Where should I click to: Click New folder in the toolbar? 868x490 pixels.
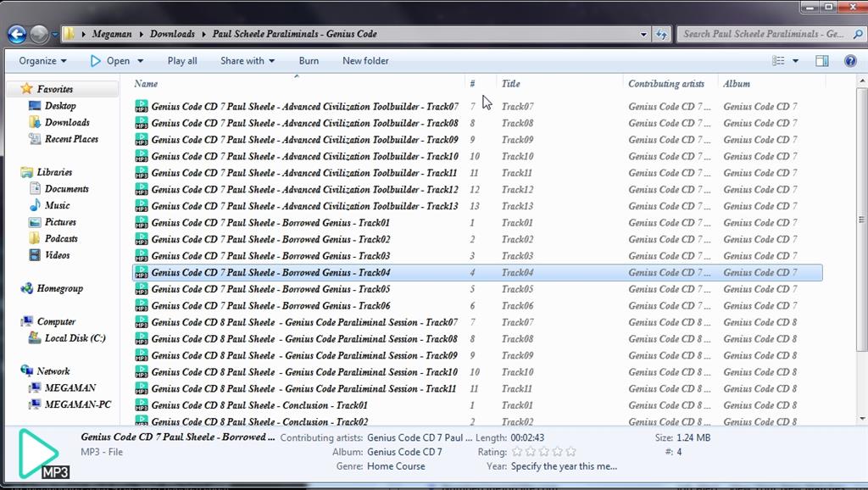(x=365, y=61)
